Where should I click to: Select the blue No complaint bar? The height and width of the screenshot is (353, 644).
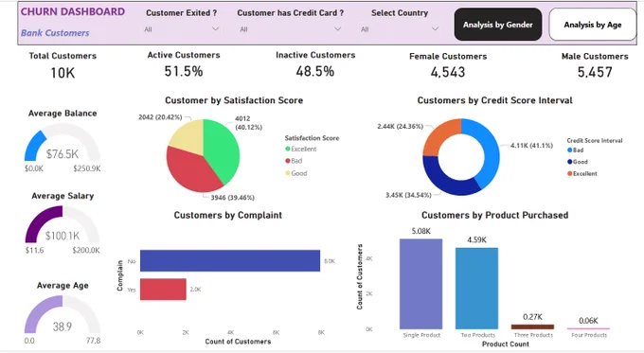(230, 260)
